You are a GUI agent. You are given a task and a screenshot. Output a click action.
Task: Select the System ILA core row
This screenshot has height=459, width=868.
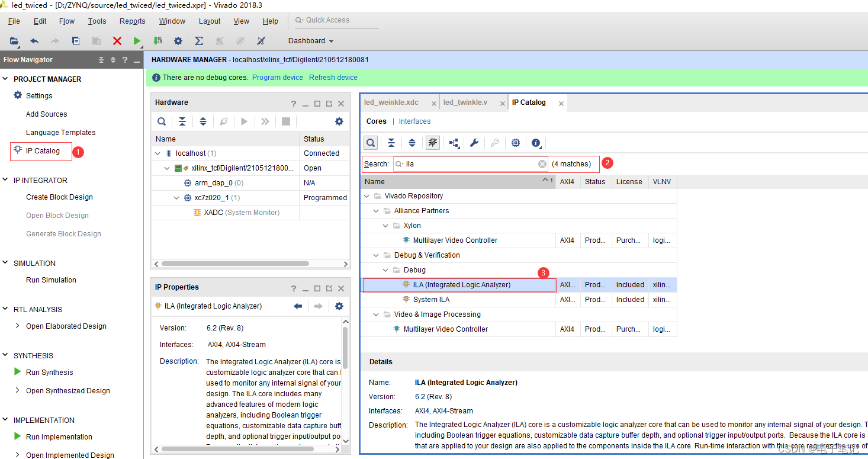coord(431,300)
